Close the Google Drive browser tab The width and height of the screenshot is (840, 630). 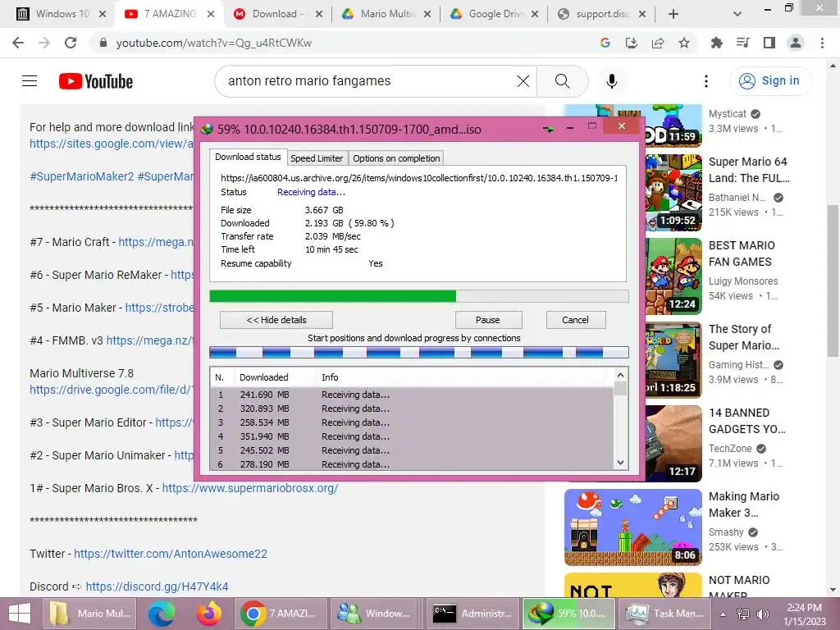point(535,15)
